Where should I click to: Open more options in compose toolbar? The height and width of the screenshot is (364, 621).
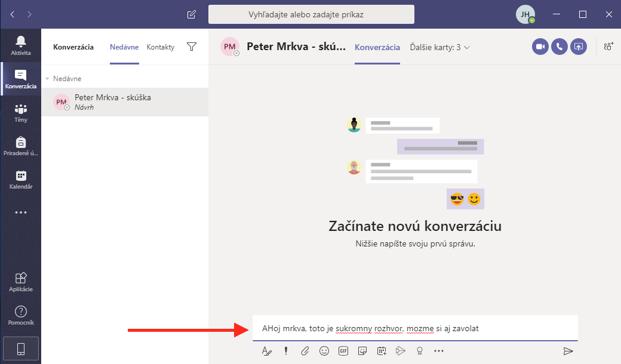click(x=439, y=351)
